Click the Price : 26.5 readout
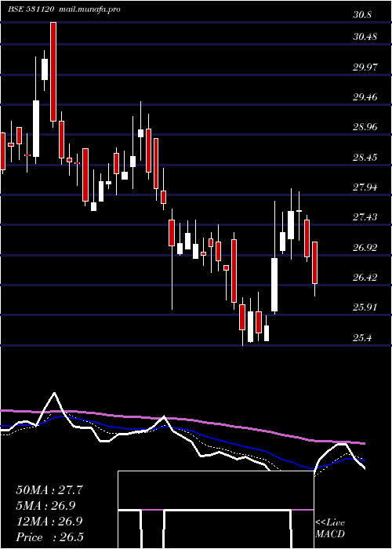This screenshot has height=549, width=392. (49, 536)
